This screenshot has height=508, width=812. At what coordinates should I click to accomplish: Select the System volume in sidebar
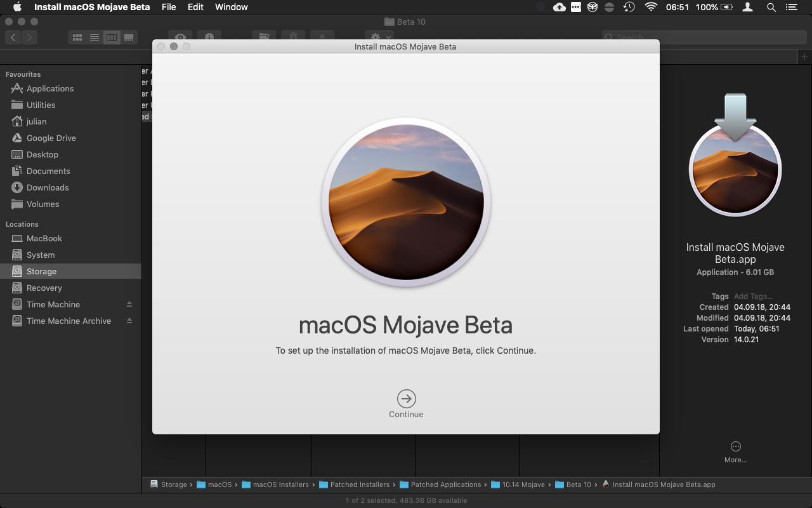[70, 255]
